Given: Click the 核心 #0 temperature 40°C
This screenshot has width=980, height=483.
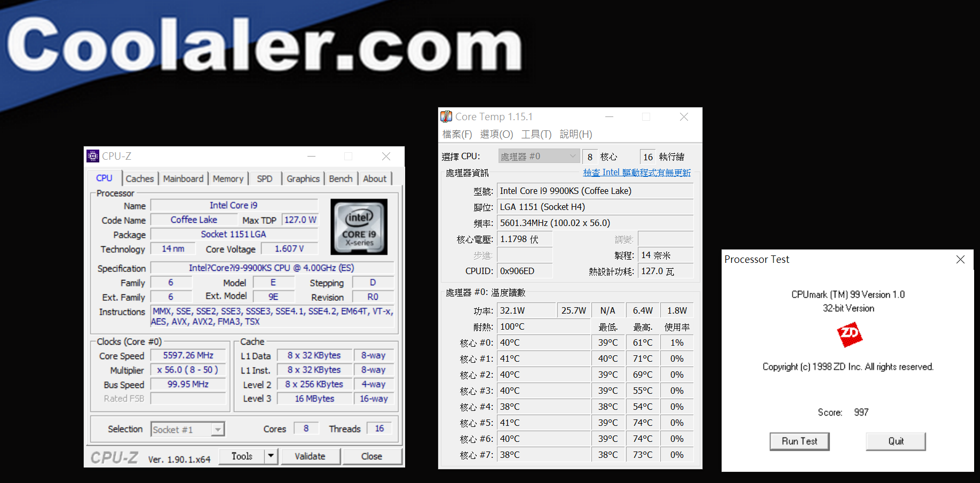Looking at the screenshot, I should (543, 342).
